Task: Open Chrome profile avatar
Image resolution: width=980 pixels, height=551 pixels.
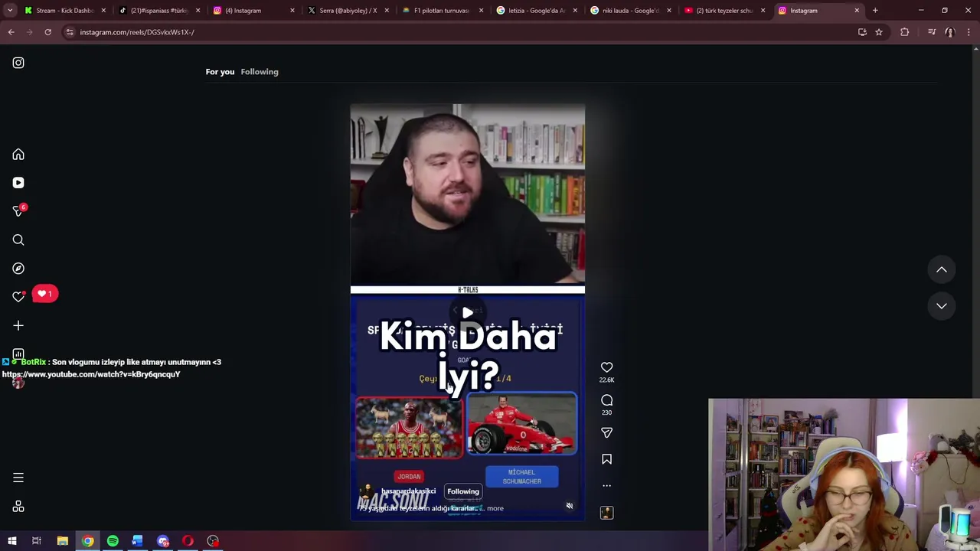Action: pyautogui.click(x=950, y=32)
